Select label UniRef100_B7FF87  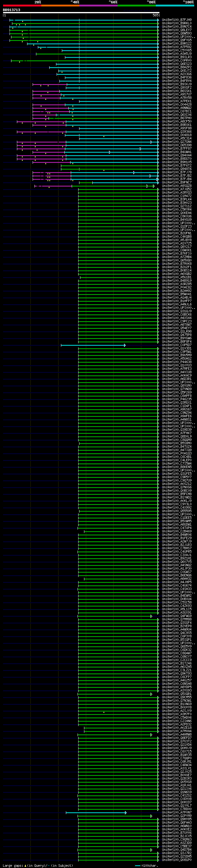coord(177,149)
